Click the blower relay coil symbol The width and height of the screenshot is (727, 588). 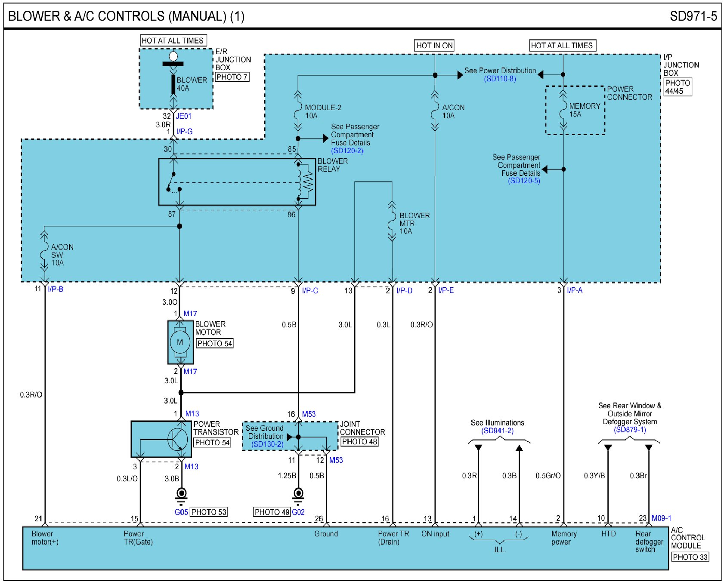[299, 182]
